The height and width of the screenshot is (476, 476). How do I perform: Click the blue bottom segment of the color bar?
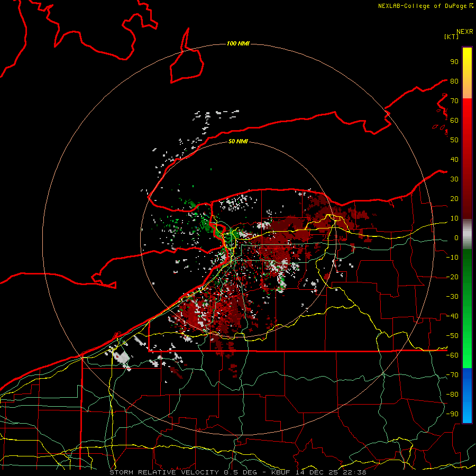467,396
